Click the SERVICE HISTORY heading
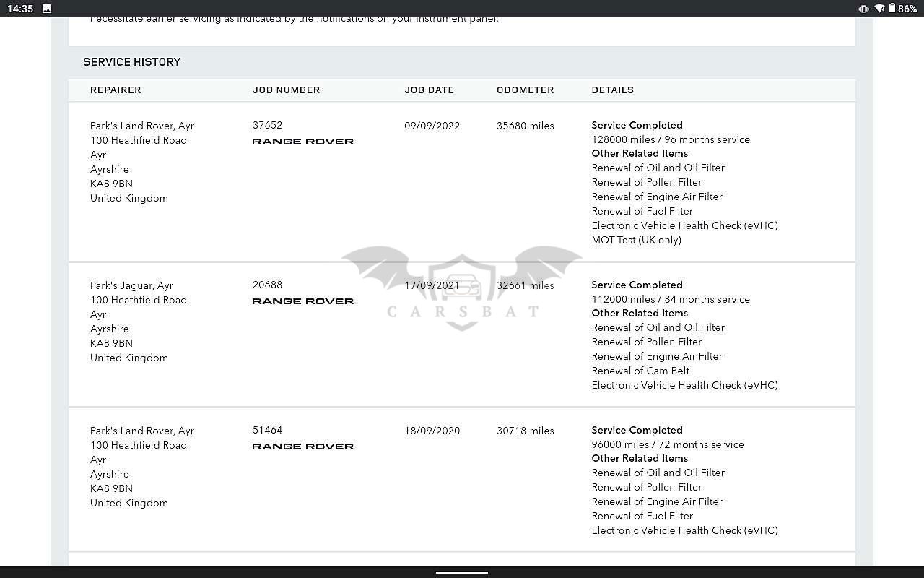 [x=131, y=62]
